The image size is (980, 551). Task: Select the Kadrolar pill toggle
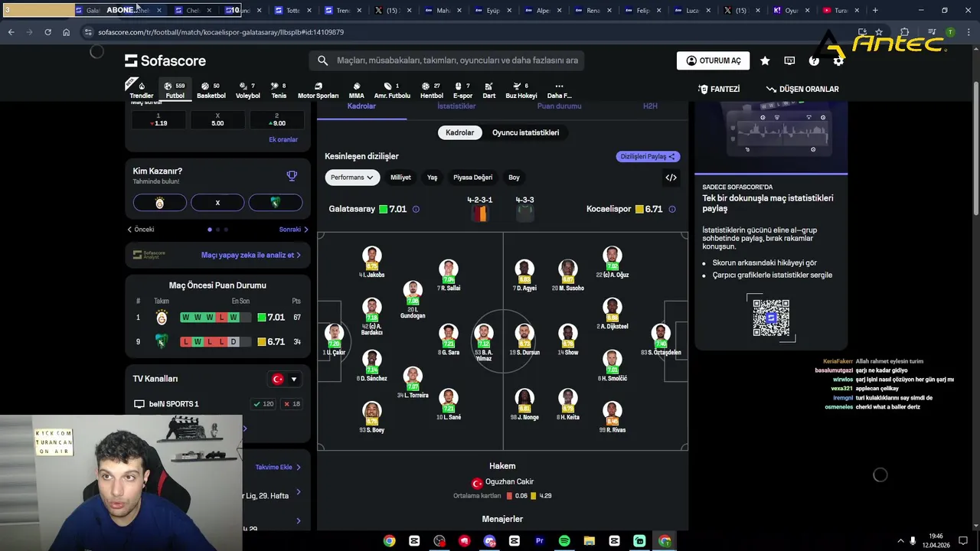coord(460,132)
